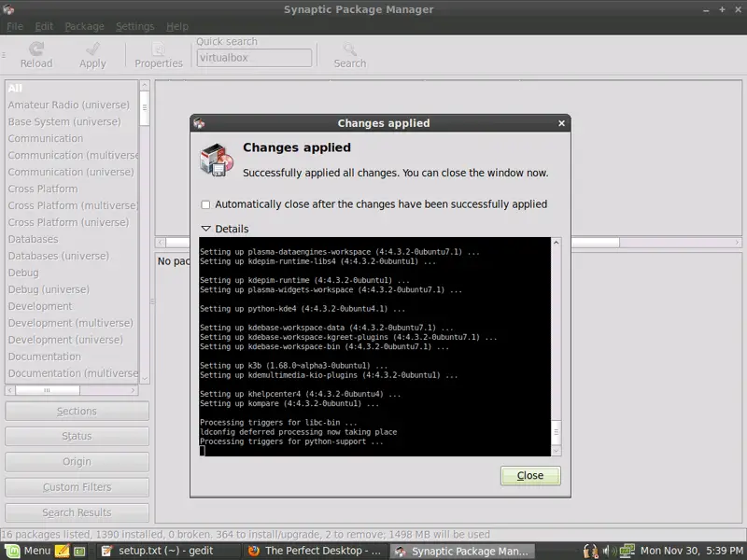This screenshot has width=747, height=560.
Task: Select the Cross Platform section
Action: (x=72, y=189)
